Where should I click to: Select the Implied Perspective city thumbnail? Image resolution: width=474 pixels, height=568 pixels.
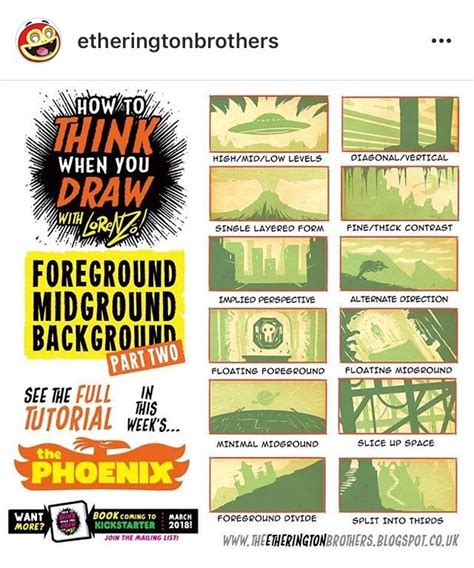[268, 264]
